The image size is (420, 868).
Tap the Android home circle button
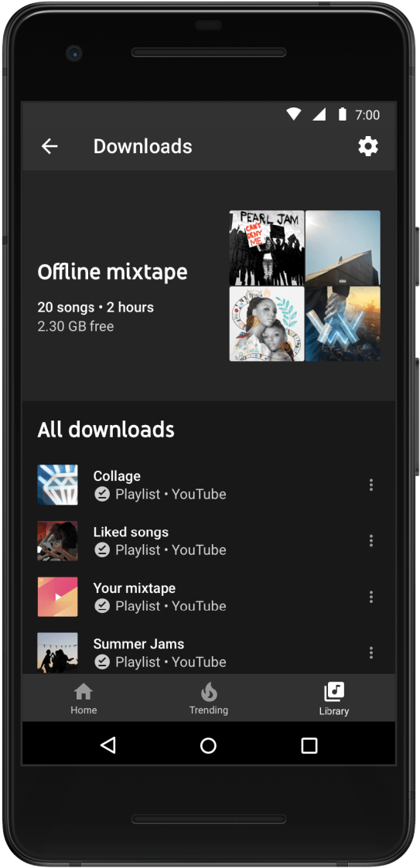(208, 745)
